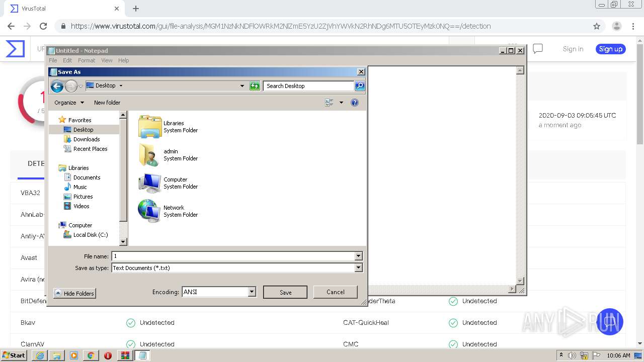The width and height of the screenshot is (644, 362).
Task: Open the Save As help icon
Action: click(355, 103)
